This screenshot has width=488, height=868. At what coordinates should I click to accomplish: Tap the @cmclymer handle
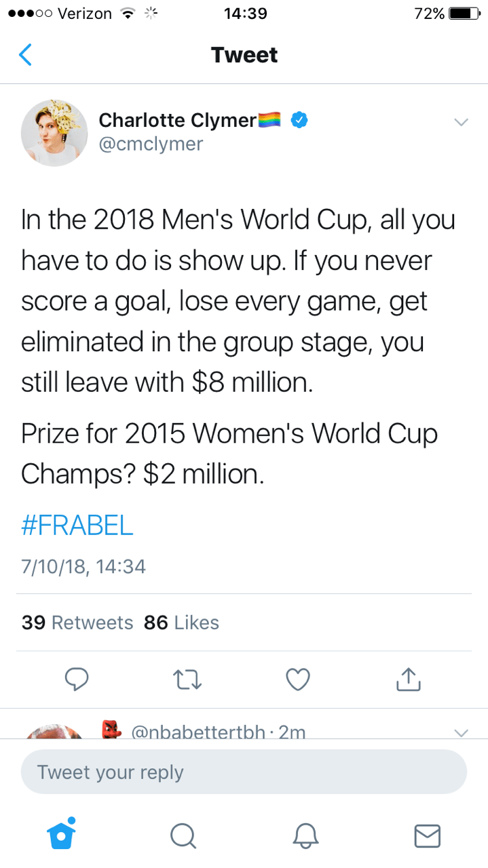pyautogui.click(x=151, y=144)
